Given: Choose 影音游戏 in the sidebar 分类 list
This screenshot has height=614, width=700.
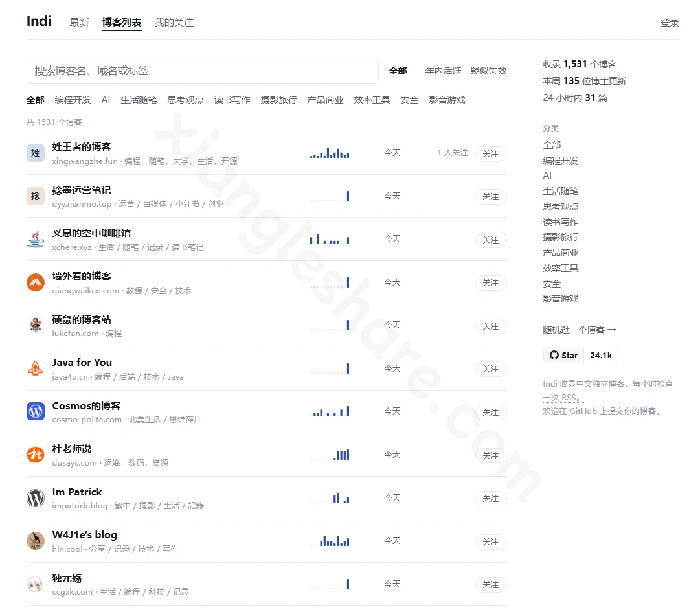Looking at the screenshot, I should 560,299.
